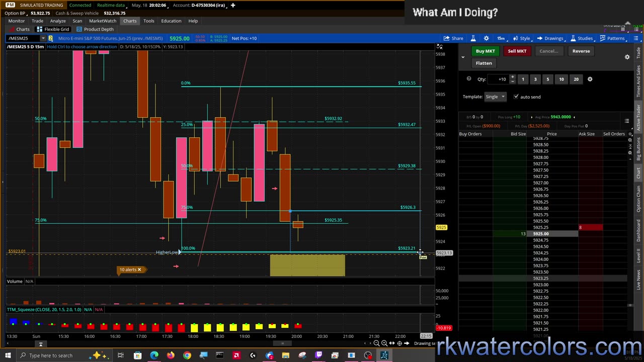Viewport: 644px width, 362px height.
Task: Open the Education tab
Action: tap(171, 21)
